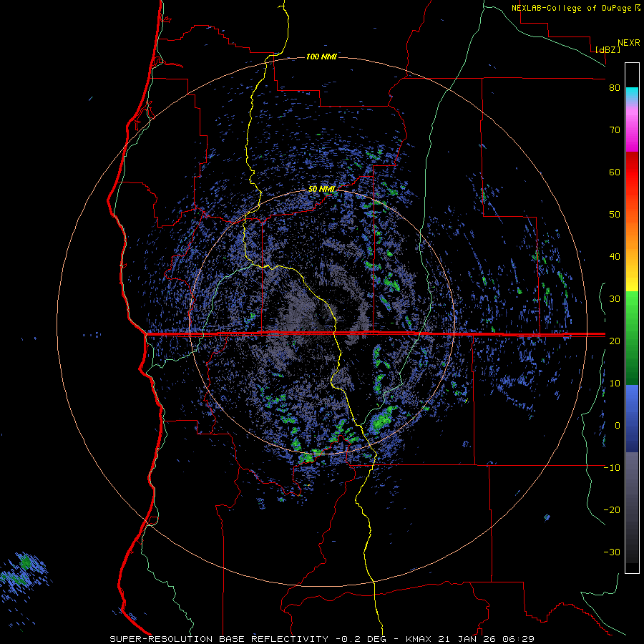
Task: Click the 50 NMI range ring label
Action: 321,189
